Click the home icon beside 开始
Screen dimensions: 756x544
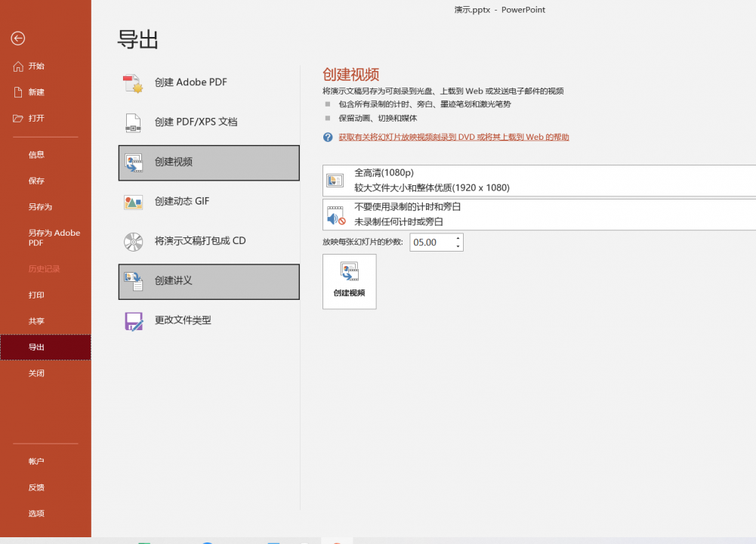pos(18,66)
